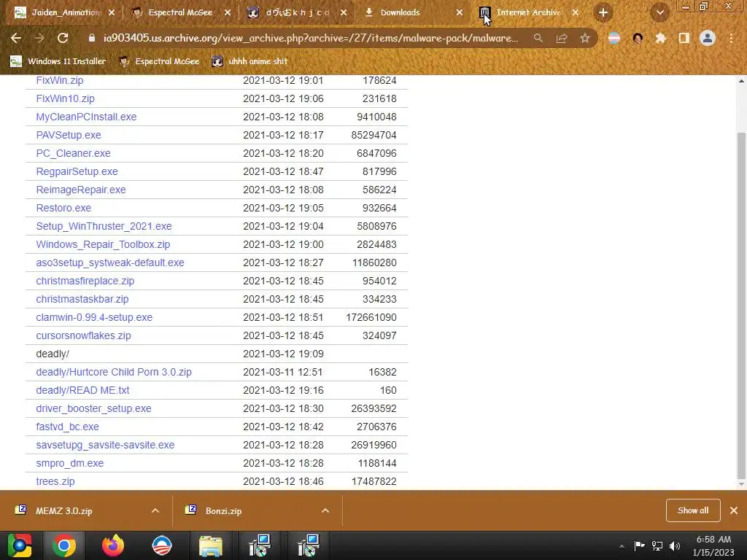The width and height of the screenshot is (747, 560).
Task: Switch to the Espectral McGee tab
Action: coord(180,12)
